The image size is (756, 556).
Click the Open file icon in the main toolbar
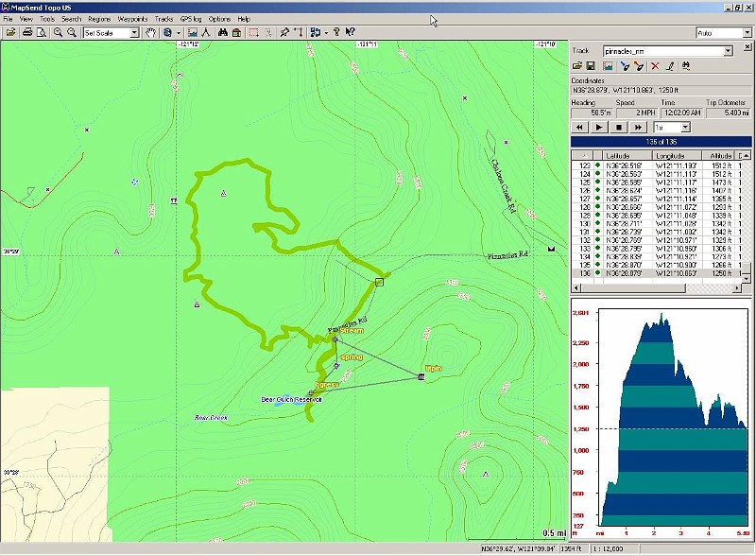[10, 32]
